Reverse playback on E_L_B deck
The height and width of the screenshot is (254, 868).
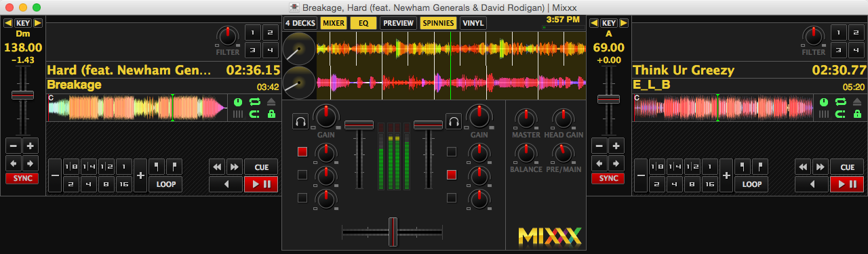point(812,184)
